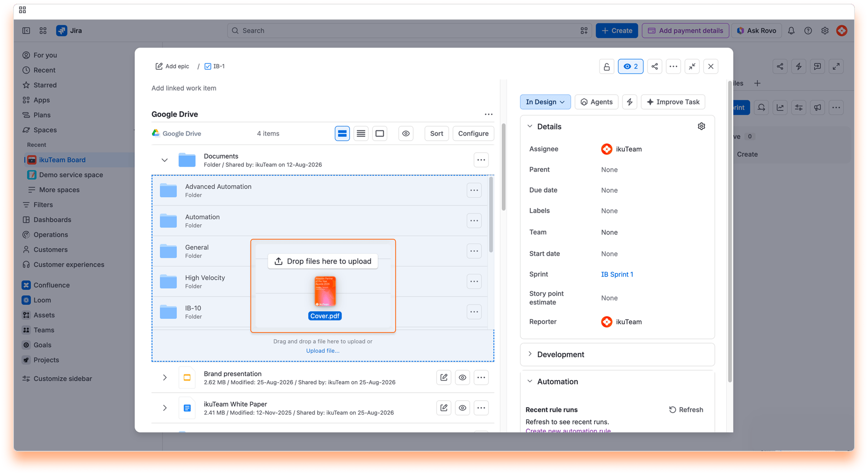Click the lock restrictions icon in dialog header
The height and width of the screenshot is (474, 868).
click(607, 66)
